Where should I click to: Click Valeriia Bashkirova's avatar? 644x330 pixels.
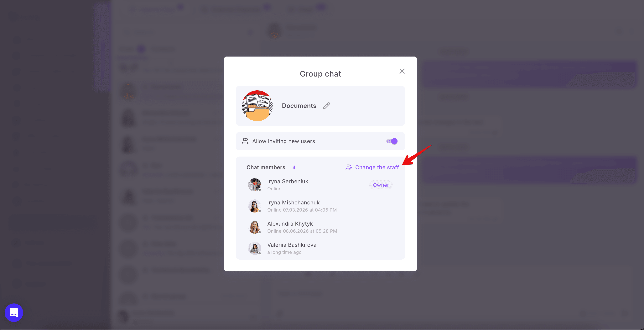pos(255,248)
